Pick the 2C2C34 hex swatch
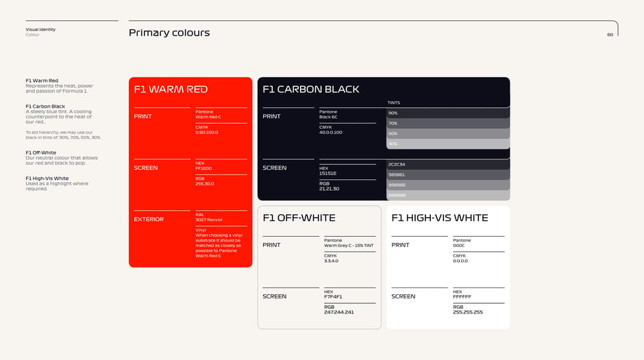Image resolution: width=644 pixels, height=360 pixels. point(448,164)
